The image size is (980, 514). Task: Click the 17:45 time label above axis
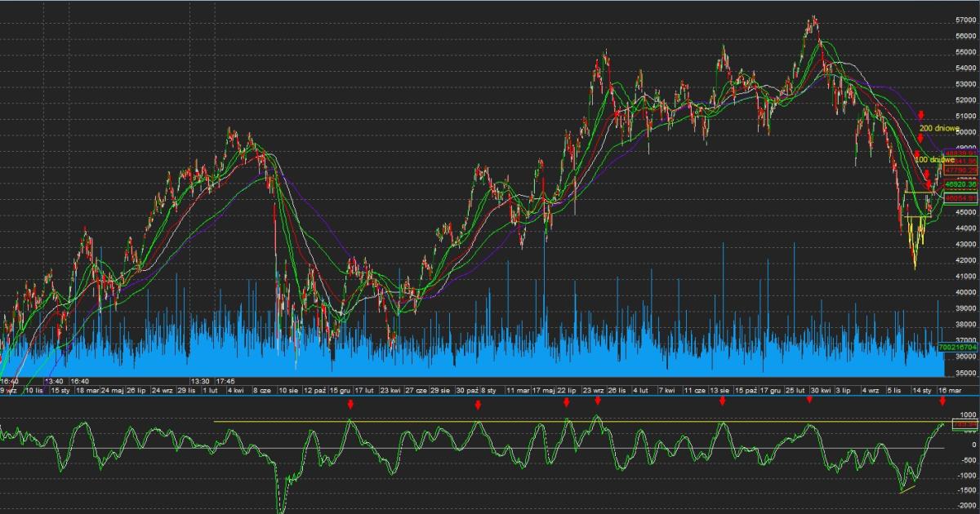coord(225,381)
